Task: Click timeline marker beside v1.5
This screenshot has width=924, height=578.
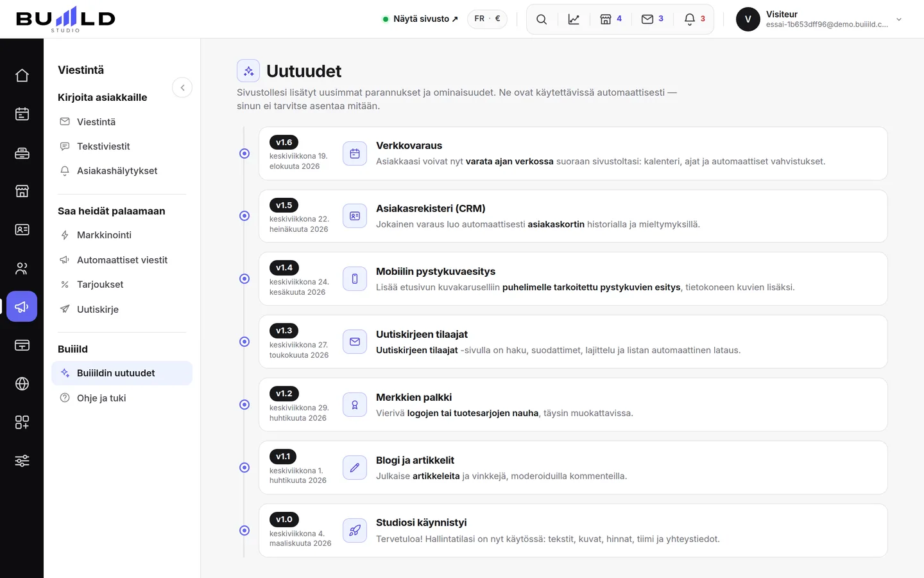Action: (244, 216)
